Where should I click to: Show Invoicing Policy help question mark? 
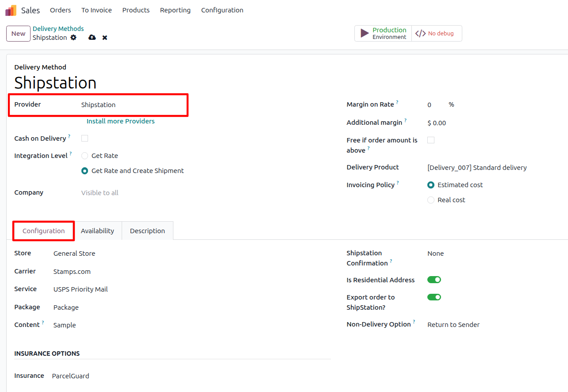click(x=398, y=183)
